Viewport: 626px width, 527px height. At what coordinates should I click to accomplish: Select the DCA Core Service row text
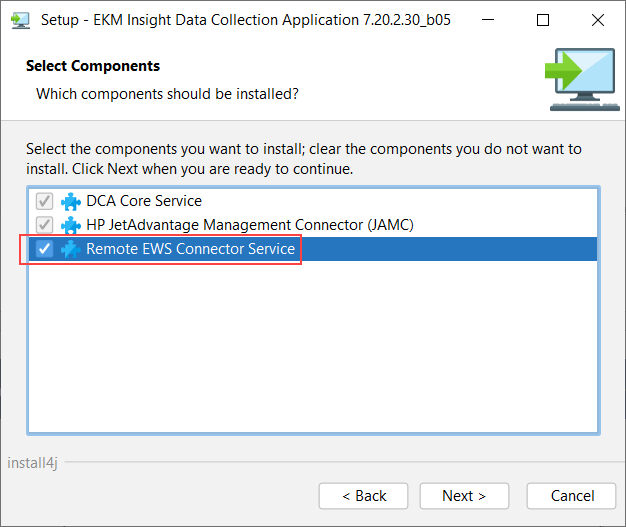(x=144, y=201)
